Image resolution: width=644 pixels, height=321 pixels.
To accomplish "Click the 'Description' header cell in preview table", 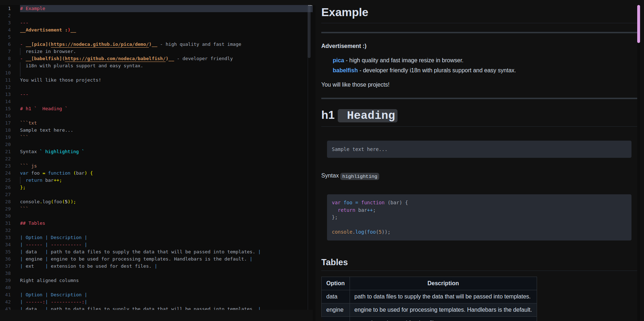I will coord(443,283).
